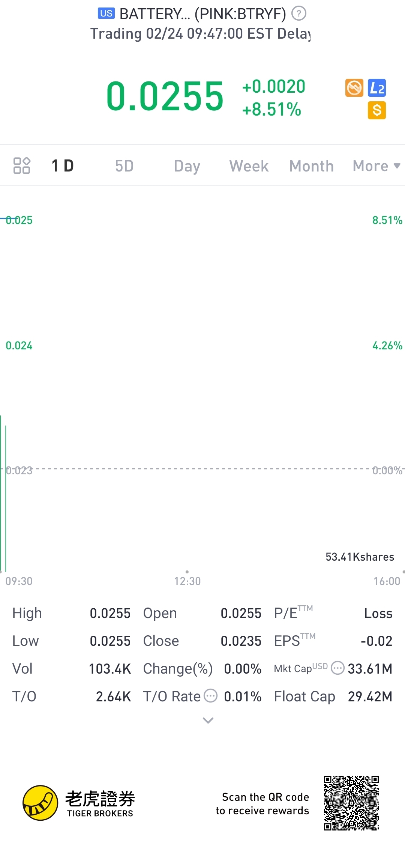Select the 1 D chart tab
The width and height of the screenshot is (405, 868).
point(63,166)
